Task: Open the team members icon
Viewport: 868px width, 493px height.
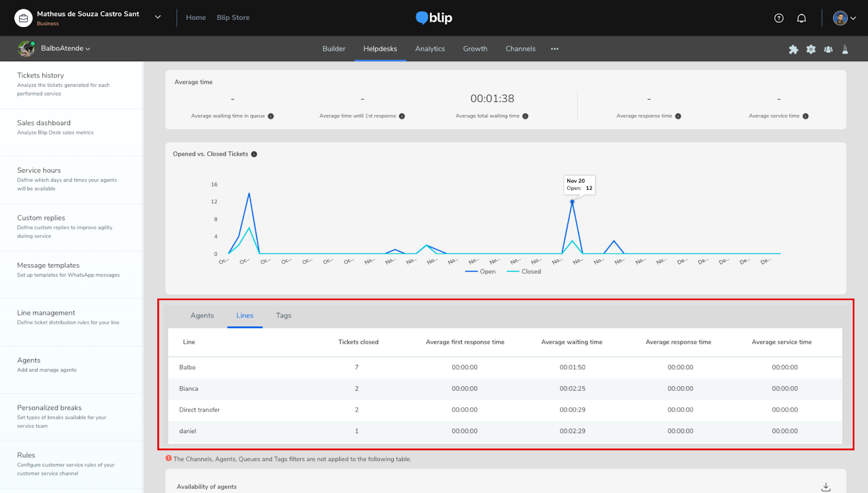Action: pos(828,49)
